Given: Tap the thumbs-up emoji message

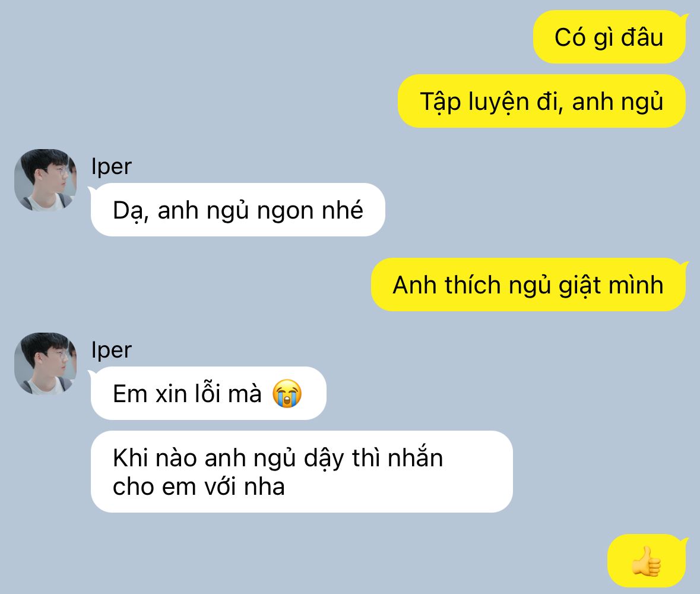Looking at the screenshot, I should pos(646,561).
